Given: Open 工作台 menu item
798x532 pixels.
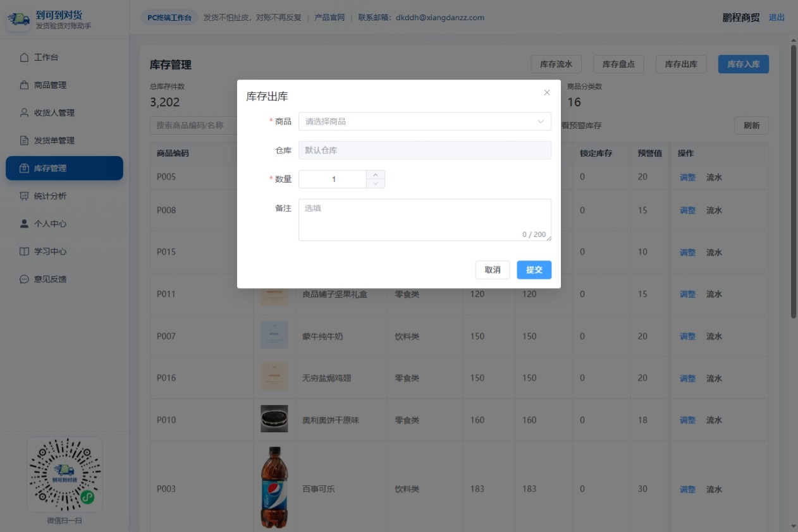Looking at the screenshot, I should (64, 57).
